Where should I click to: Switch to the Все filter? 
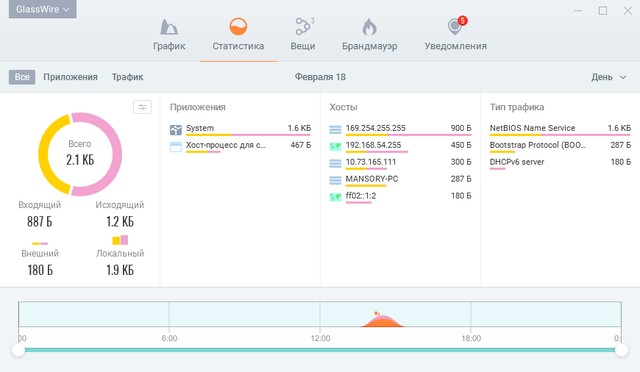(22, 77)
